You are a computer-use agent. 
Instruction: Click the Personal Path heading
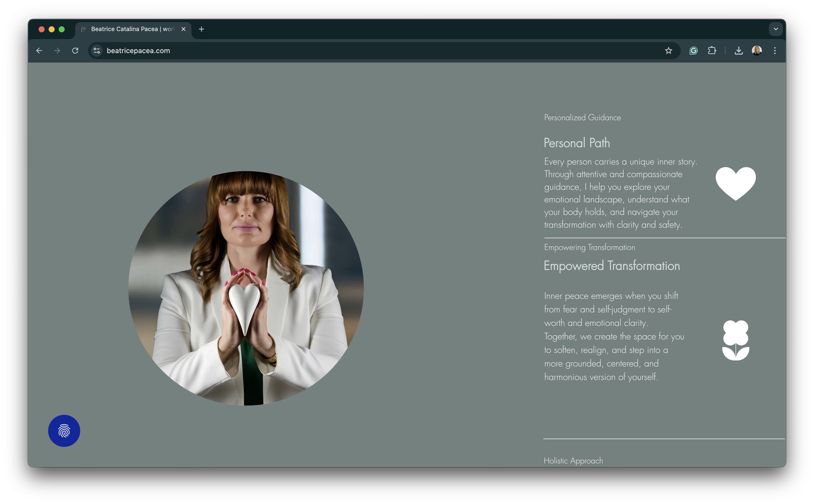pyautogui.click(x=577, y=143)
